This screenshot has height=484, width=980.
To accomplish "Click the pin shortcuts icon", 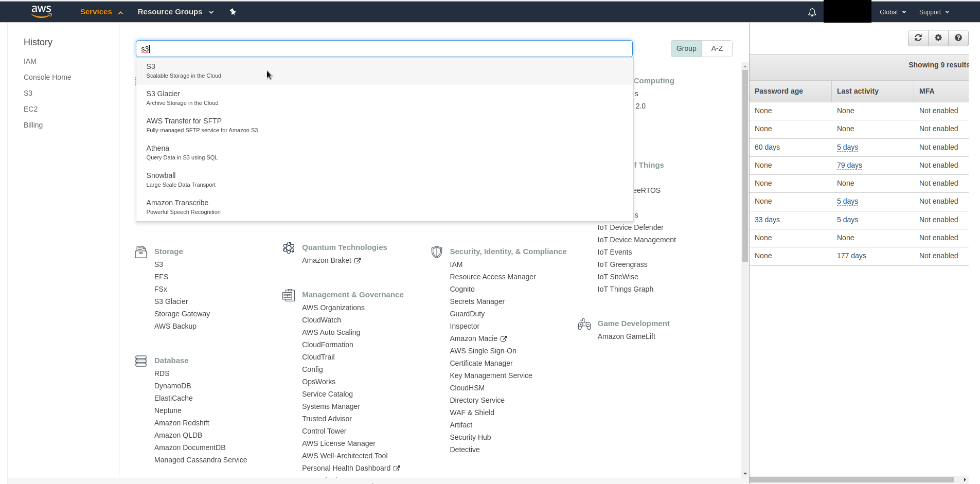I will 233,12.
